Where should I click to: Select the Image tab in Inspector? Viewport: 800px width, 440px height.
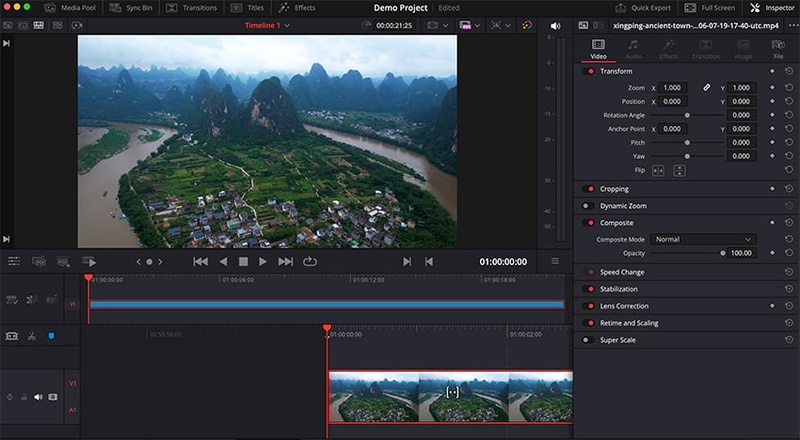coord(743,49)
